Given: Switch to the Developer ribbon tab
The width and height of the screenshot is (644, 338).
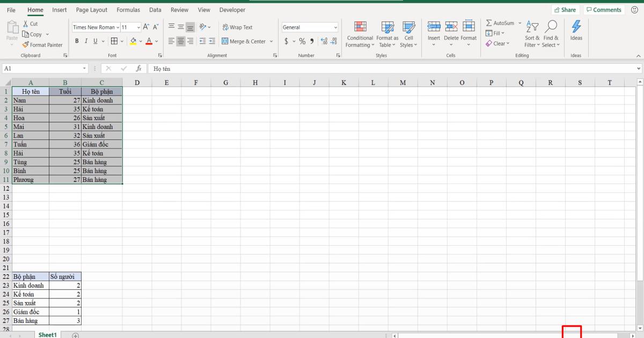Looking at the screenshot, I should (232, 10).
